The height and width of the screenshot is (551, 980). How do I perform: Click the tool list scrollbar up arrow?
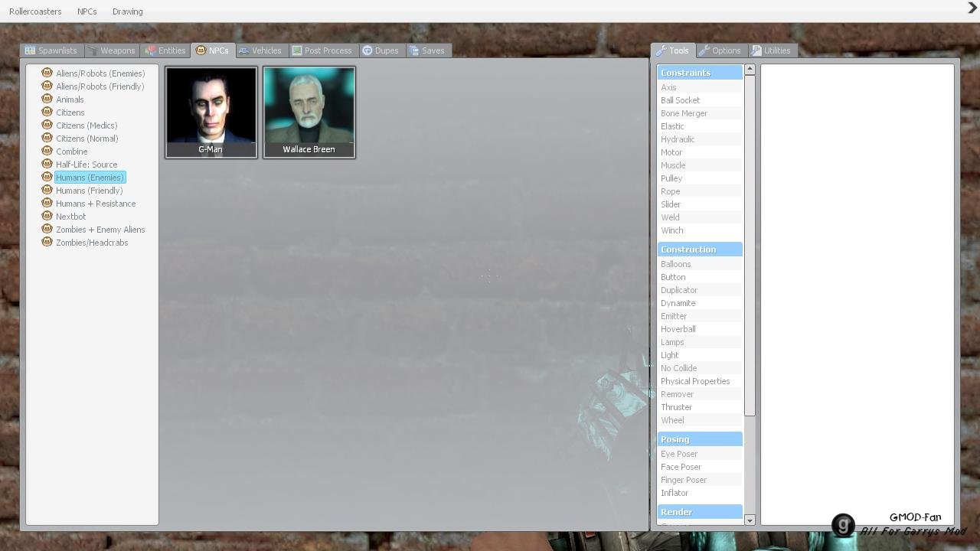(750, 70)
